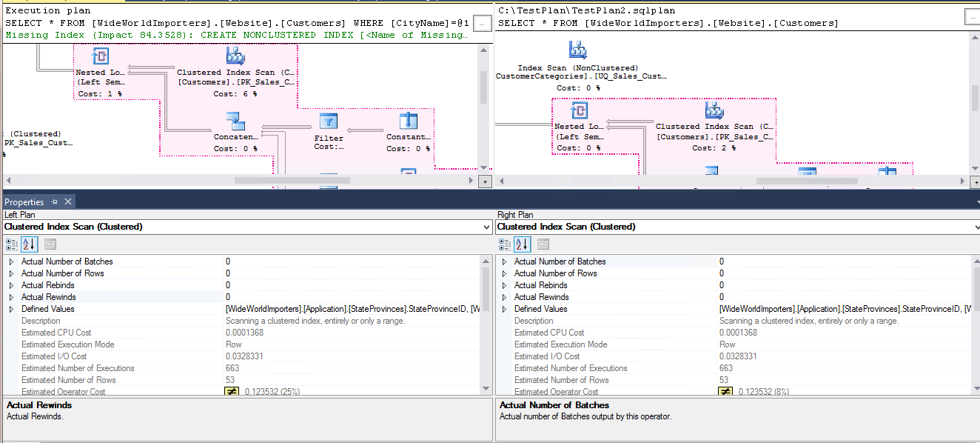The width and height of the screenshot is (980, 443).
Task: Switch left plan properties to Categorized view
Action: click(x=12, y=244)
